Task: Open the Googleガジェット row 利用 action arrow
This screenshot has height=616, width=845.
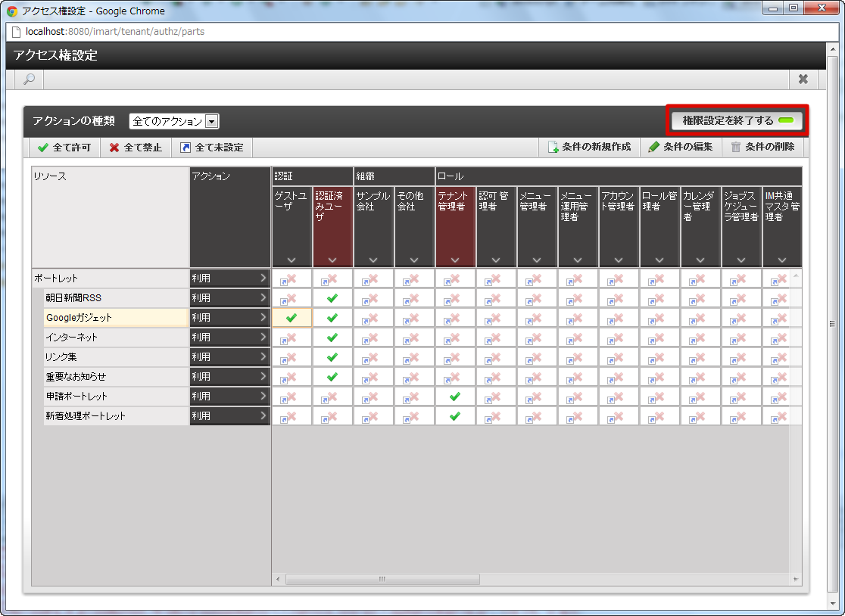Action: click(263, 318)
